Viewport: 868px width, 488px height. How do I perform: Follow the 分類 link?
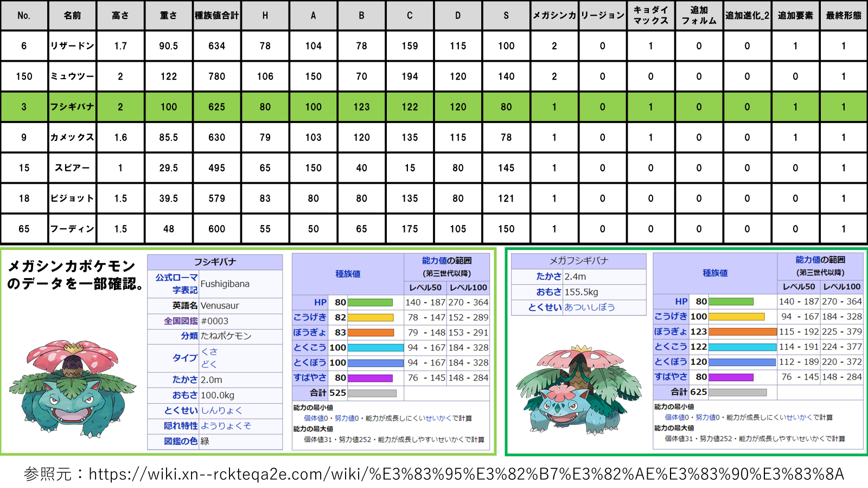(189, 336)
